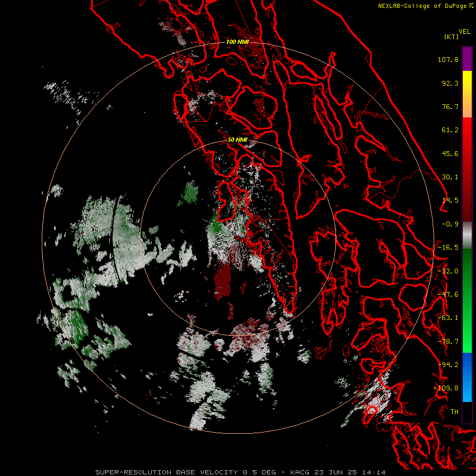Click the purple band of the color bar

click(x=467, y=59)
